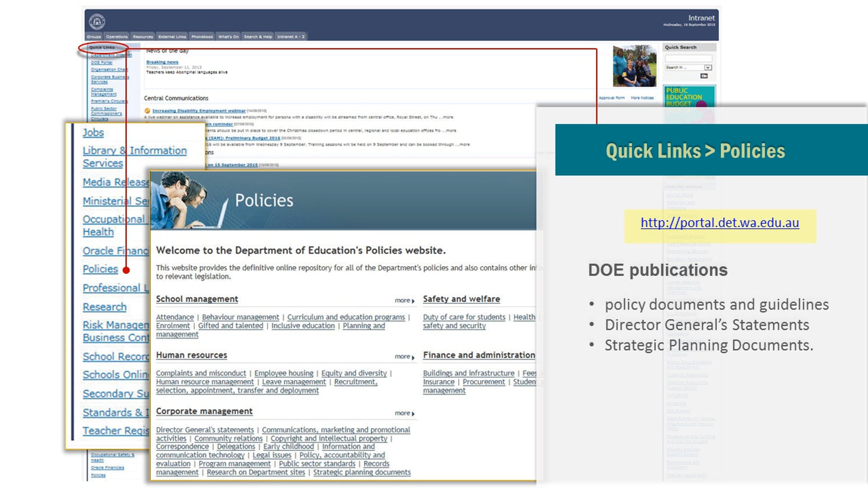Open the Resources menu
Viewport: 868px width, 488px height.
click(143, 37)
